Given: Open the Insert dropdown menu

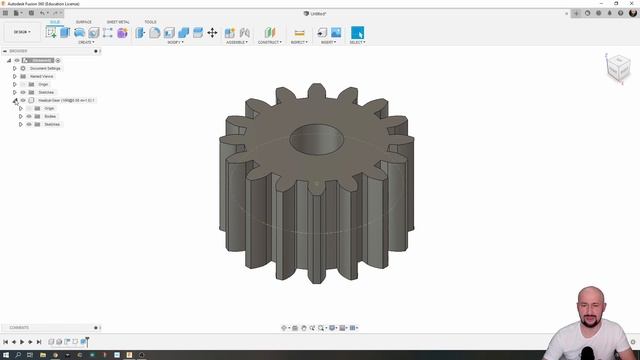Looking at the screenshot, I should click(329, 42).
